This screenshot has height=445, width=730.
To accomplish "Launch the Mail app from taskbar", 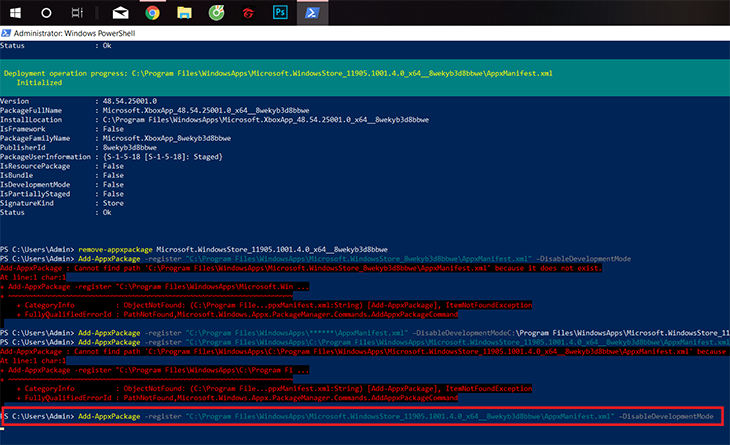I will (121, 13).
